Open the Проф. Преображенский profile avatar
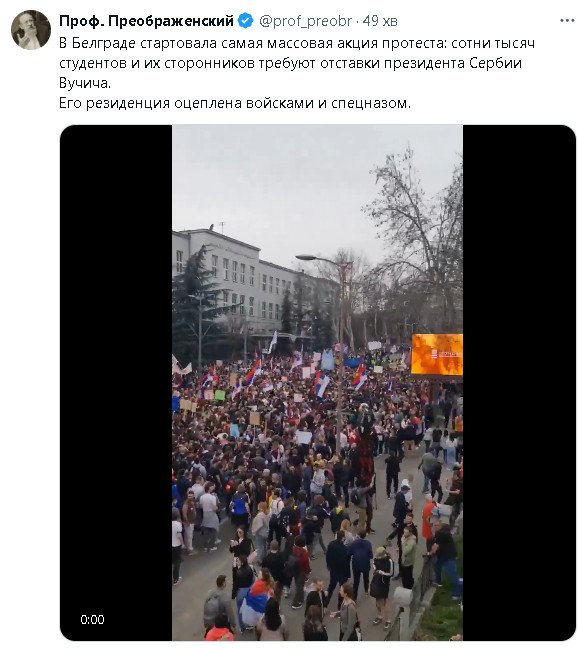 pos(31,30)
